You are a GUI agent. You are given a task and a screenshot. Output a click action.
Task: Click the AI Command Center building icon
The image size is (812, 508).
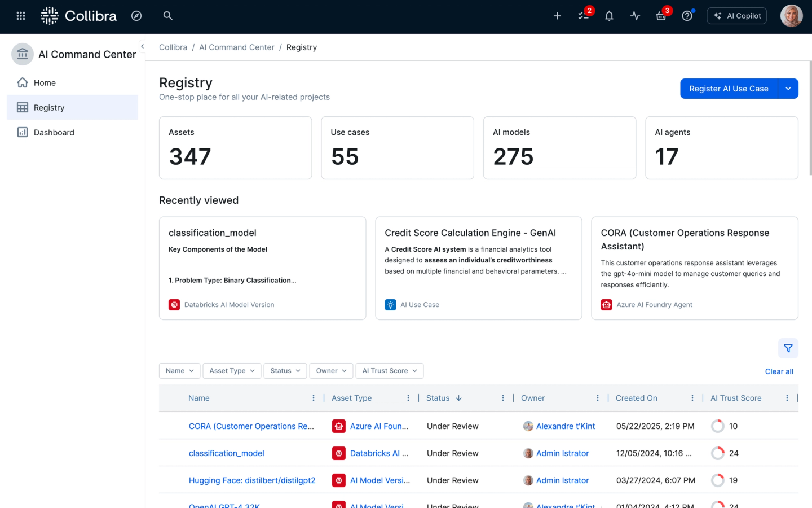click(x=23, y=54)
